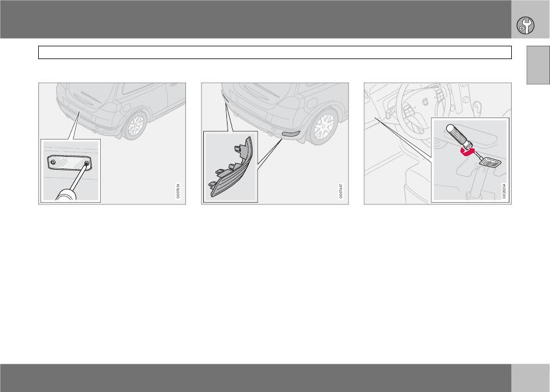The height and width of the screenshot is (392, 550).
Task: Click inside the empty outlined title box
Action: tap(274, 52)
